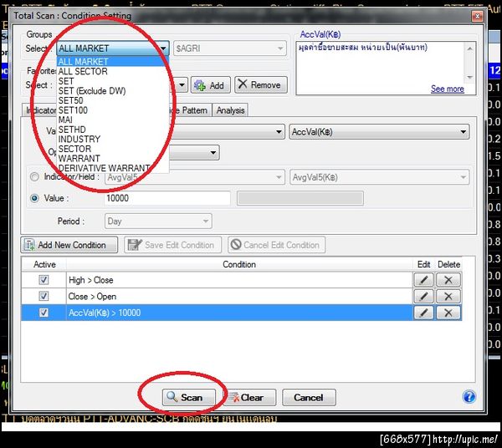This screenshot has width=502, height=448.
Task: Select SET from the dropdown list
Action: coord(113,81)
